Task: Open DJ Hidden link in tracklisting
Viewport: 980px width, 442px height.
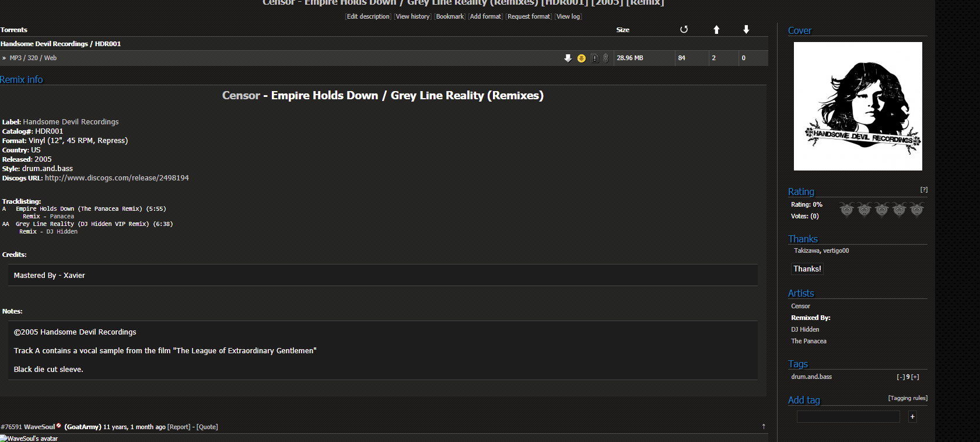Action: tap(62, 232)
